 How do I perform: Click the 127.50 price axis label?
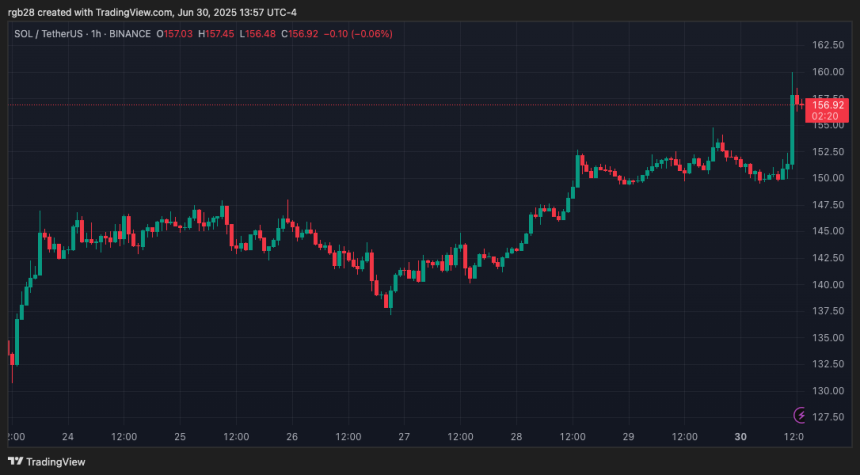pyautogui.click(x=829, y=417)
